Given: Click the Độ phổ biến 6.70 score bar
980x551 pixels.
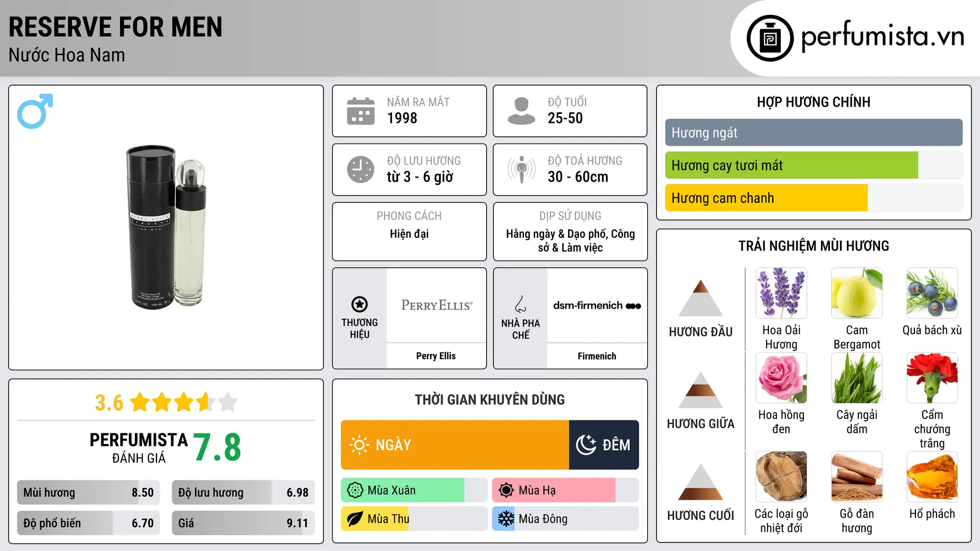Looking at the screenshot, I should (x=89, y=523).
